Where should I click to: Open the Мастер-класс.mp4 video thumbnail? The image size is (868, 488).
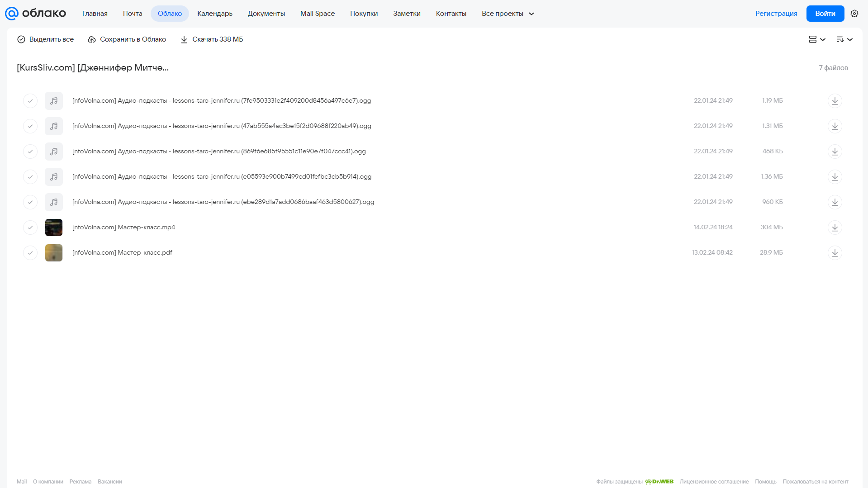point(54,227)
